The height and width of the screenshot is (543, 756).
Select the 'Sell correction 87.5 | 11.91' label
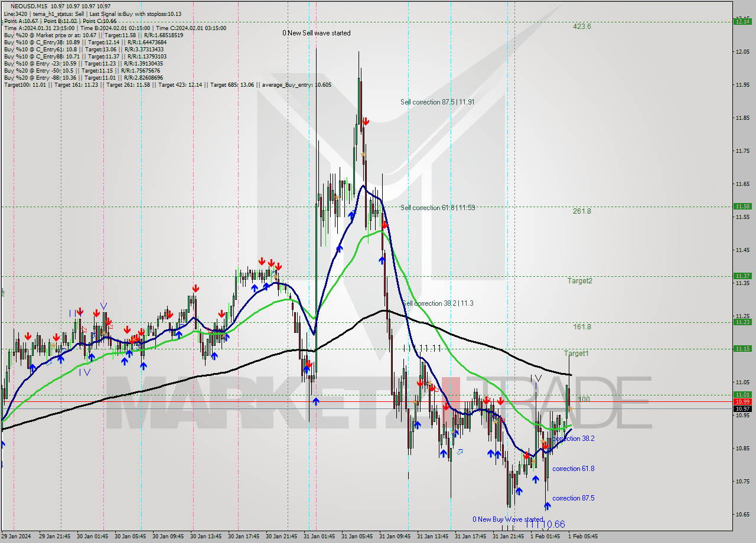pos(437,102)
